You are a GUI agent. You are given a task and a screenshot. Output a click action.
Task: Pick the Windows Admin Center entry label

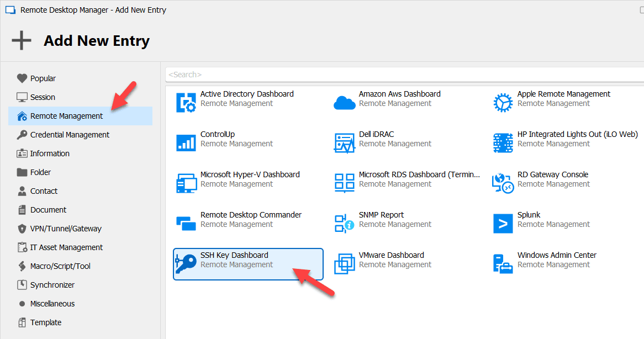tap(557, 255)
